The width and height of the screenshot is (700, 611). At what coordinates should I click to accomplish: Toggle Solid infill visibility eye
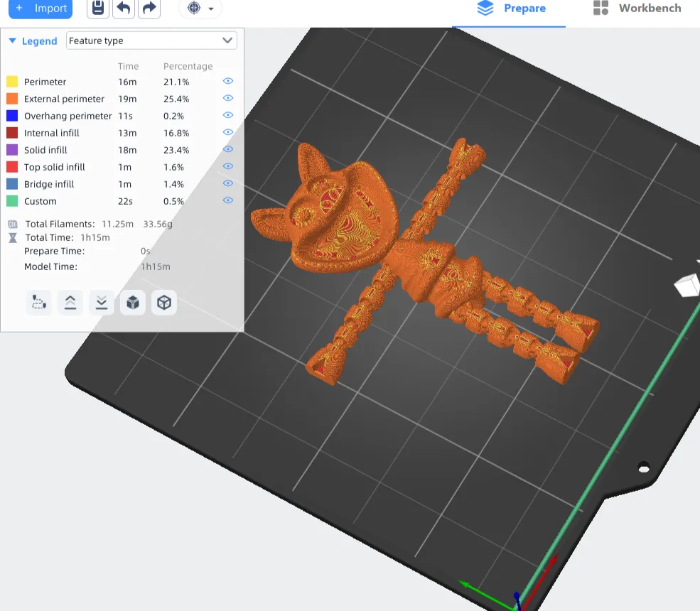click(x=227, y=149)
